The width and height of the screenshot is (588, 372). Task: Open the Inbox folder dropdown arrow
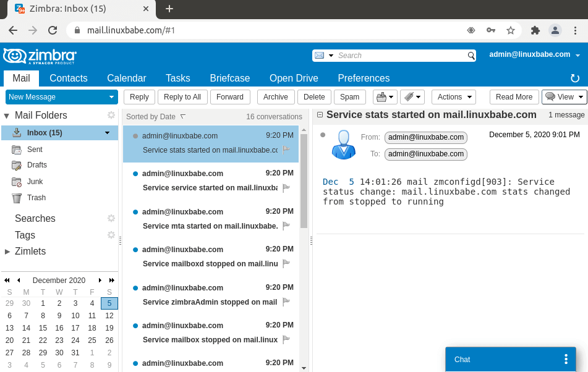pyautogui.click(x=107, y=133)
